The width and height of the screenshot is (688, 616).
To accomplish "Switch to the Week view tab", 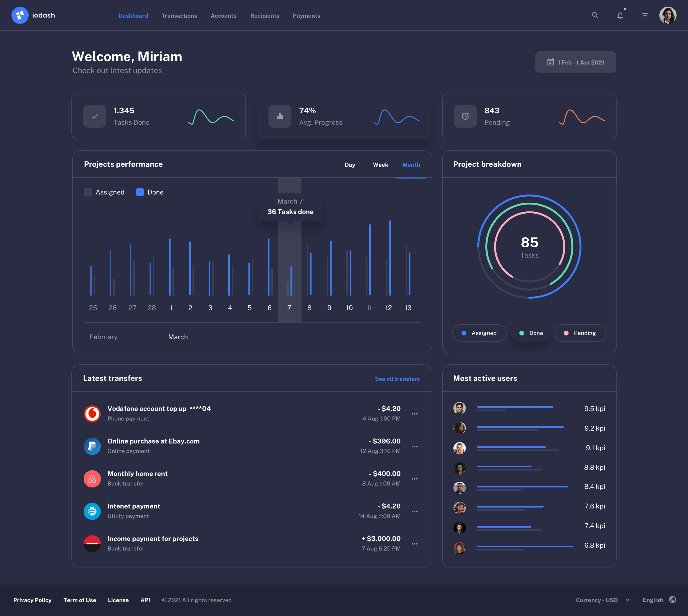I will tap(380, 165).
